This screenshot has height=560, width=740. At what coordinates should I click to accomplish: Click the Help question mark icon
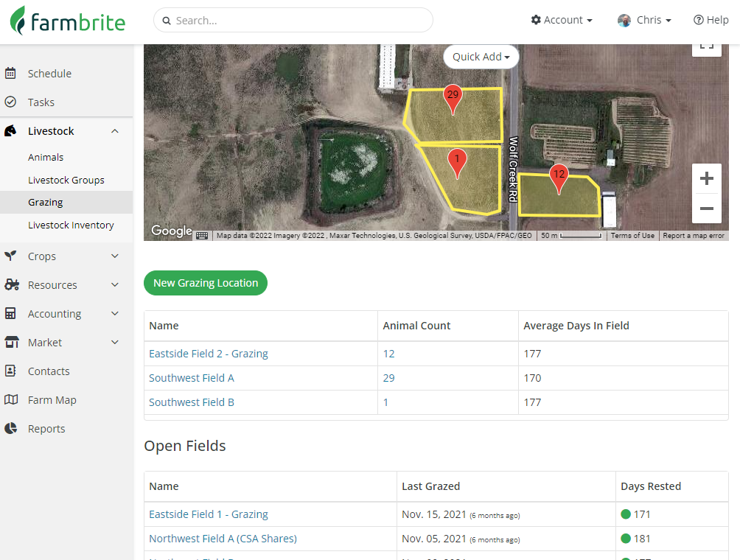(x=698, y=20)
